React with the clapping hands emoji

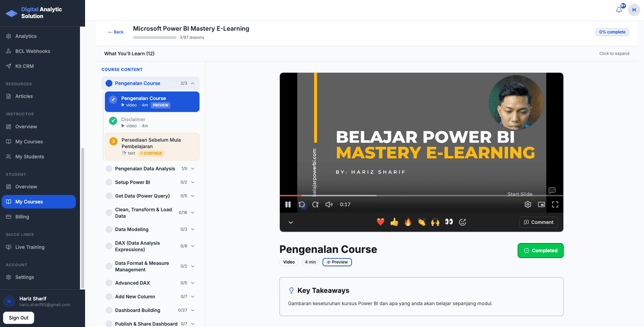[x=422, y=222]
